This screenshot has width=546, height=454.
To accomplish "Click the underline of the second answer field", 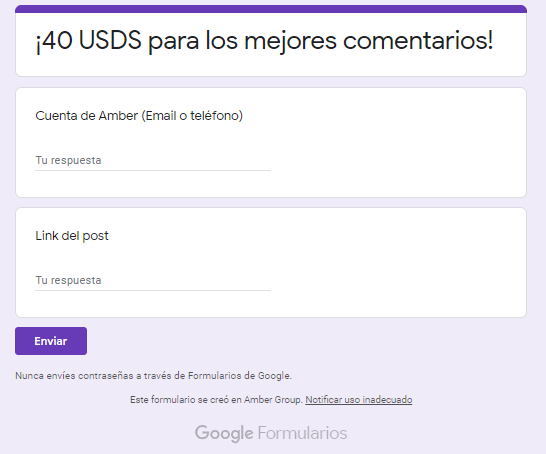I will coord(153,290).
